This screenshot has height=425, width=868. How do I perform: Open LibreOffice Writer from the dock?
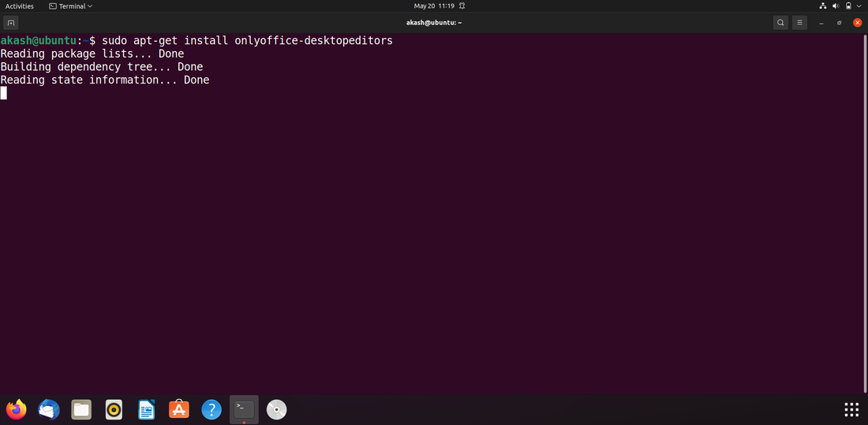tap(147, 409)
